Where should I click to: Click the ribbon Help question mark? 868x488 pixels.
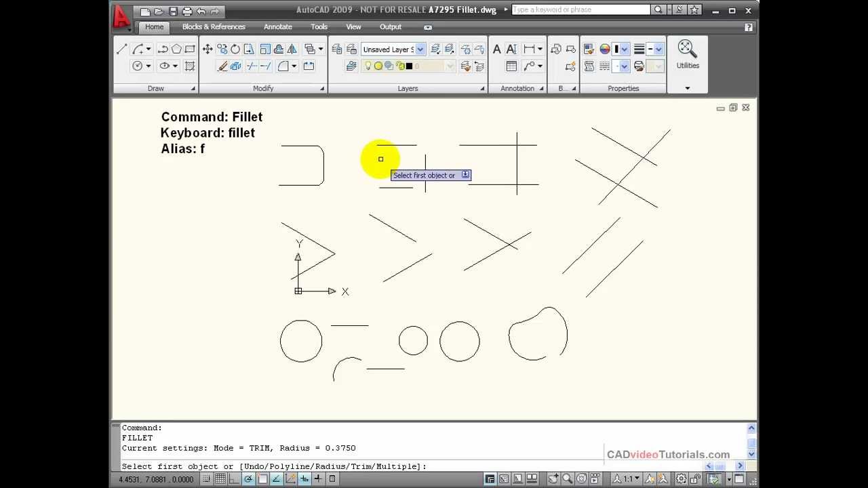[748, 27]
